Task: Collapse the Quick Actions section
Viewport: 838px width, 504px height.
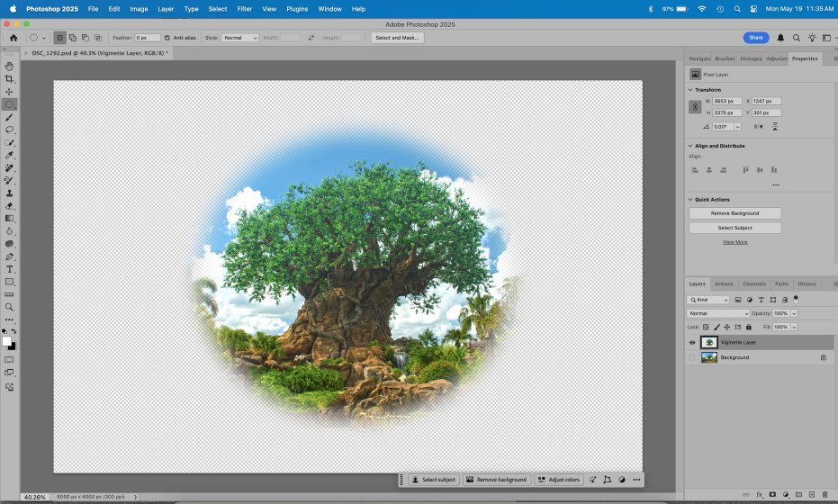Action: [x=690, y=200]
